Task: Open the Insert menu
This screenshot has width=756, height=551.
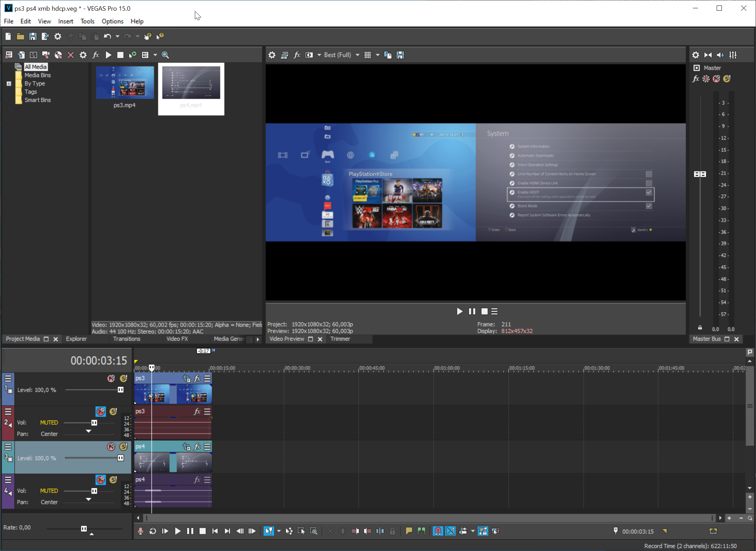Action: (66, 21)
